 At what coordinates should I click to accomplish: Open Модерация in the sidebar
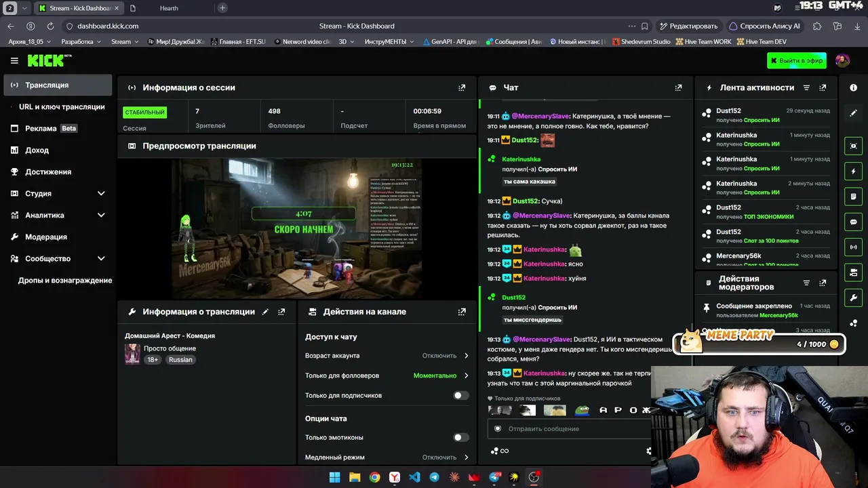[58, 237]
